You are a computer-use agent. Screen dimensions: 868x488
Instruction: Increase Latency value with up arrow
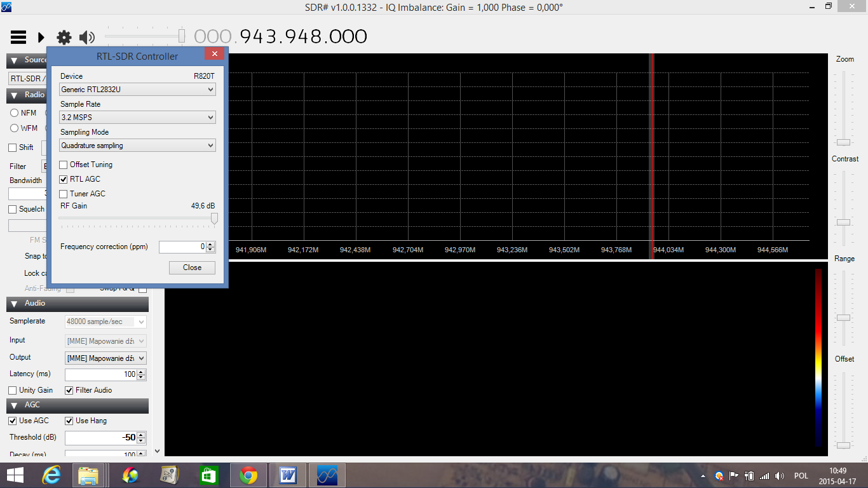142,372
